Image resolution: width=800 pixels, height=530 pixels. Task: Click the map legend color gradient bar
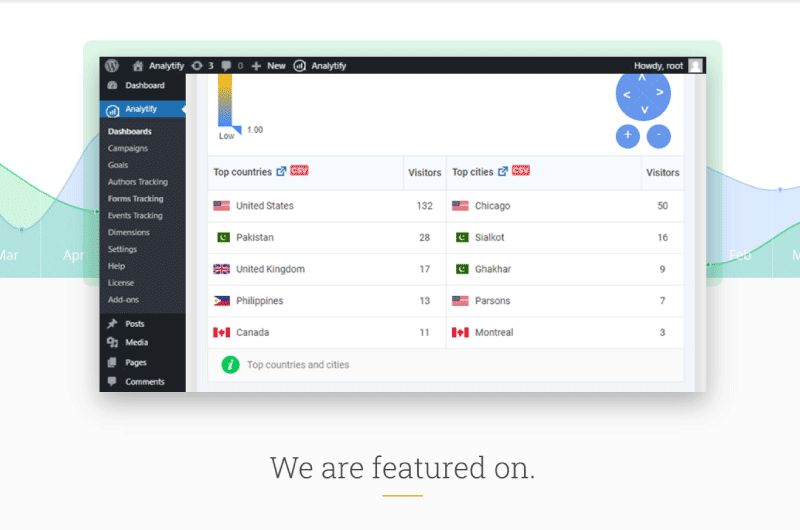coord(225,100)
